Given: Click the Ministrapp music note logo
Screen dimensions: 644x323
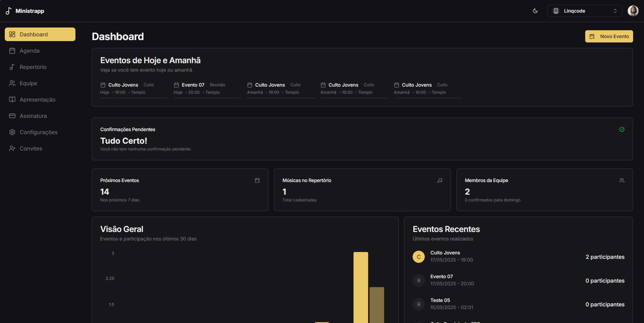Looking at the screenshot, I should [8, 11].
